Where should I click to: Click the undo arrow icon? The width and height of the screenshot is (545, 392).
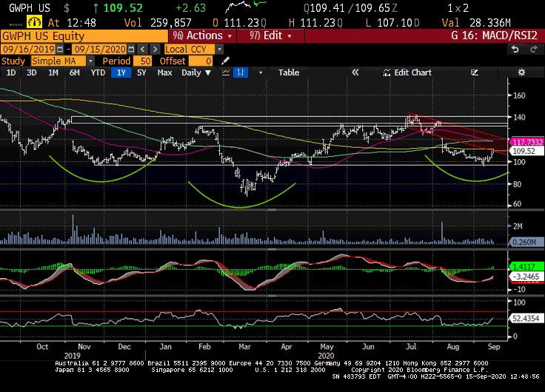click(x=515, y=50)
